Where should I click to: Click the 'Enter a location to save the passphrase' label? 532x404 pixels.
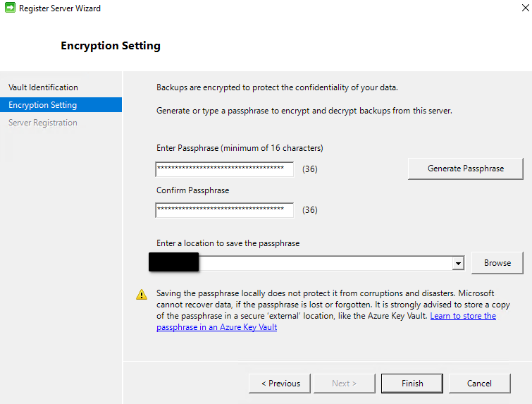coord(228,243)
